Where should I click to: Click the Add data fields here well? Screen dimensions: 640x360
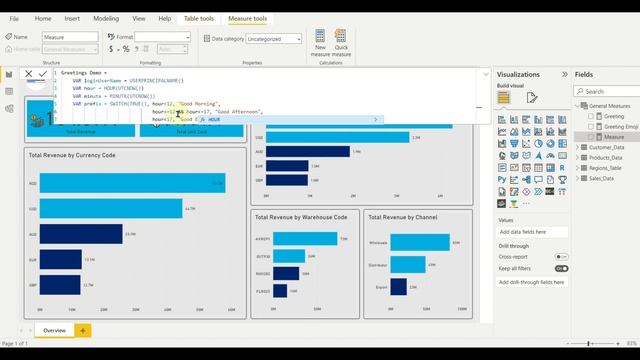click(x=532, y=232)
